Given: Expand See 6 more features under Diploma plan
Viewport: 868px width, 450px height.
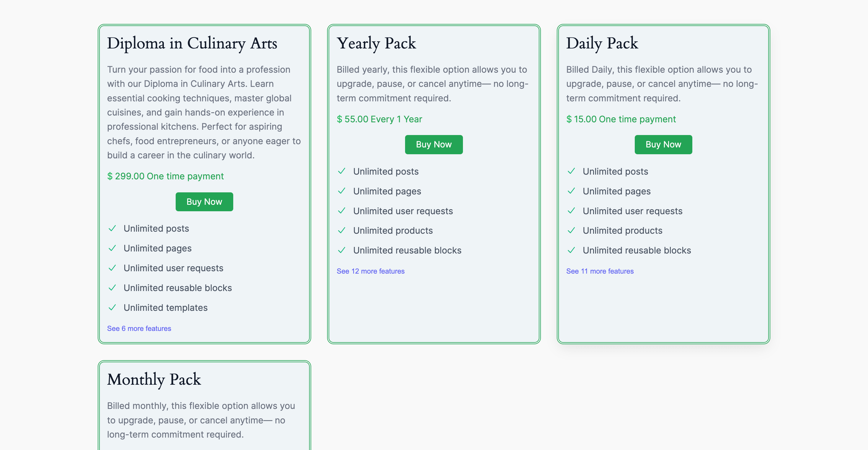Looking at the screenshot, I should (x=139, y=328).
